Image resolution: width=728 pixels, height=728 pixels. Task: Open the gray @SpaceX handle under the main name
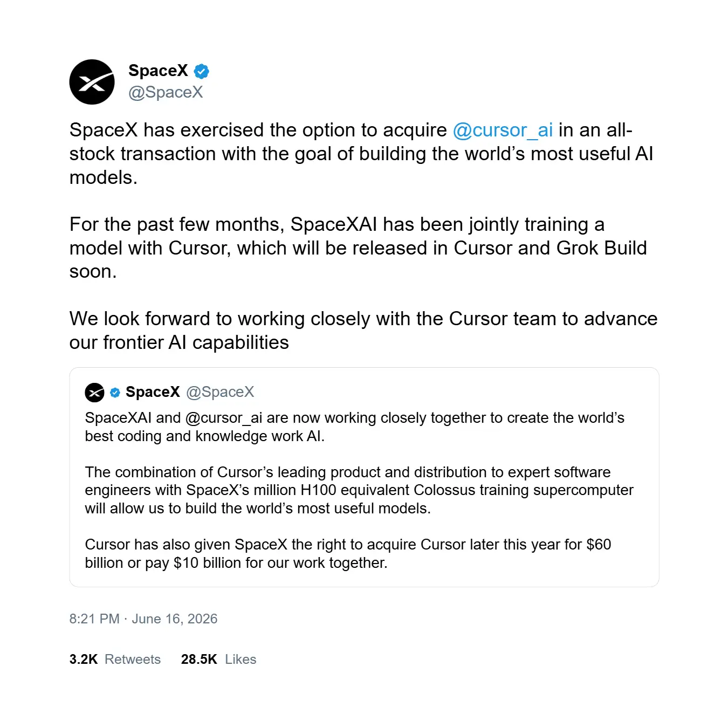(x=166, y=92)
